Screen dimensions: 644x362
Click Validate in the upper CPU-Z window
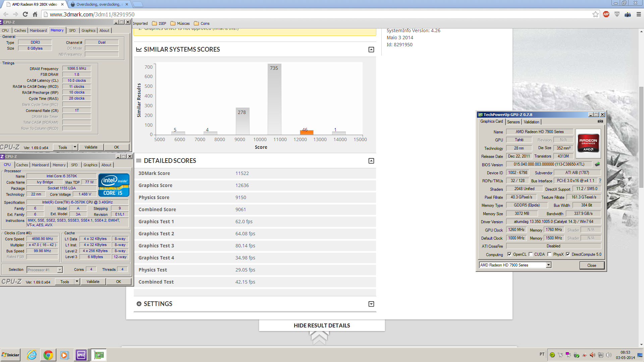91,147
